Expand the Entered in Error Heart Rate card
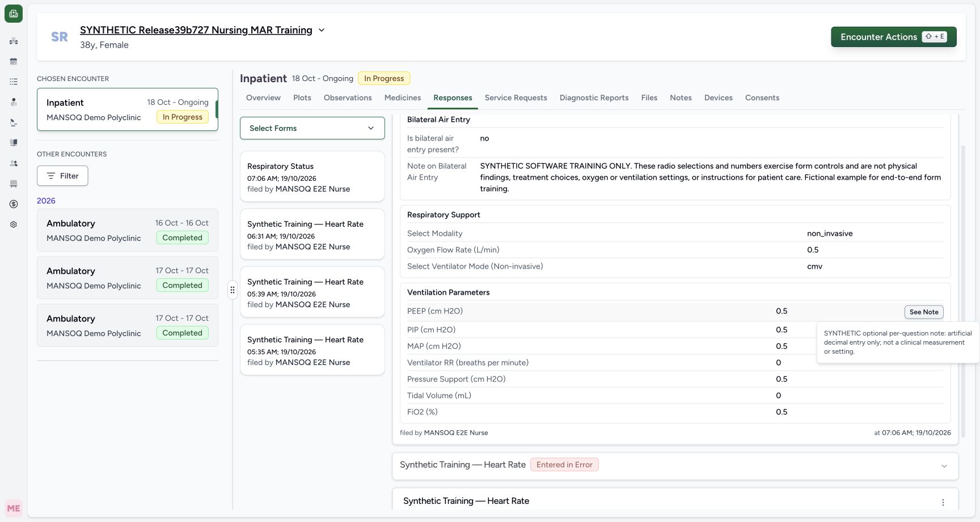The height and width of the screenshot is (522, 980). (675, 465)
